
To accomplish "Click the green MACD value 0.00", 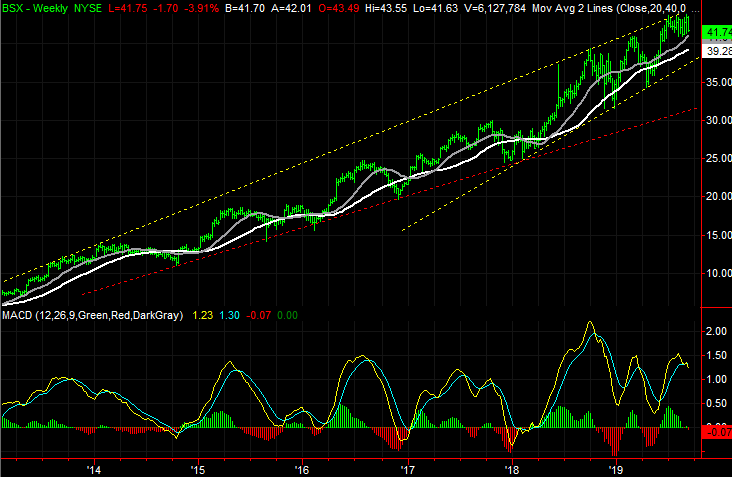I will (287, 315).
